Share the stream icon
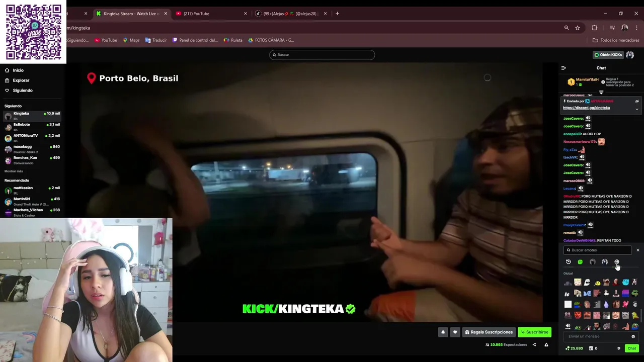644x362 pixels. click(x=534, y=345)
